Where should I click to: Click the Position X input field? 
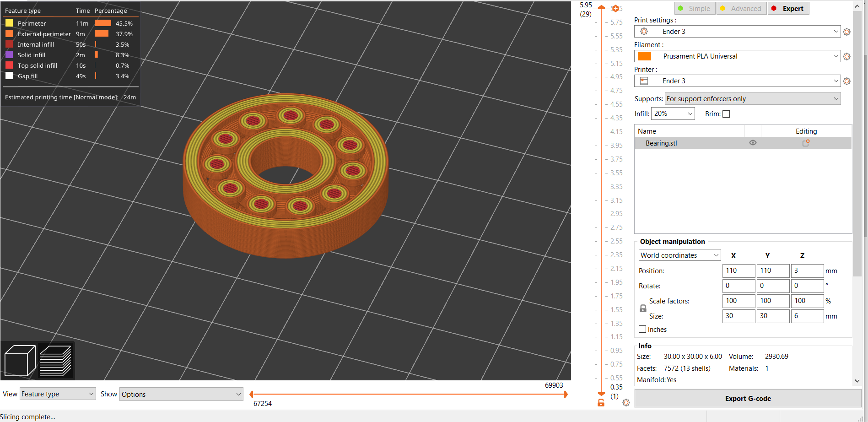click(x=739, y=271)
